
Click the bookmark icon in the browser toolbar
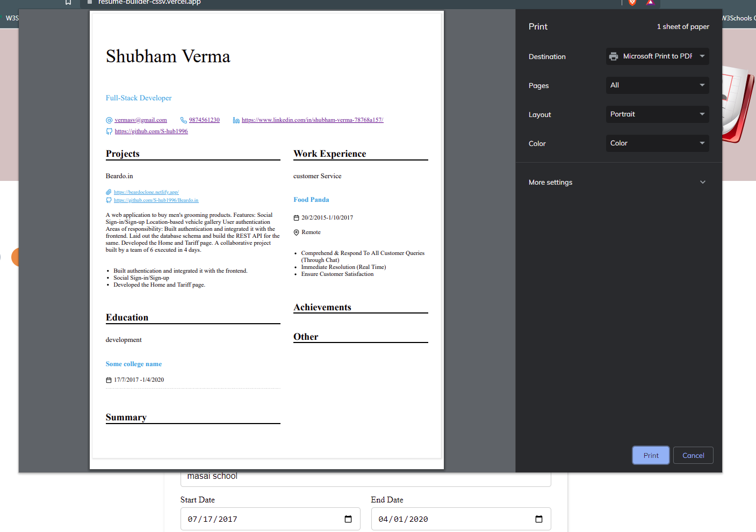pyautogui.click(x=68, y=3)
